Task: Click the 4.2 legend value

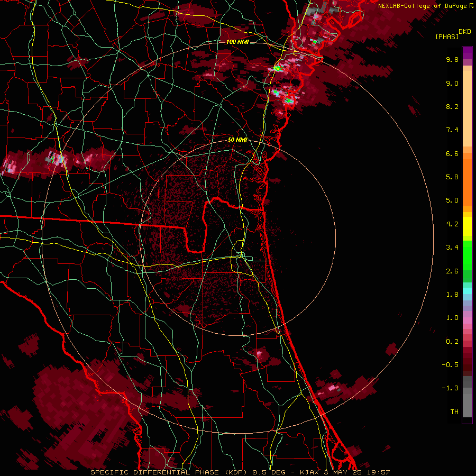Action: click(452, 224)
